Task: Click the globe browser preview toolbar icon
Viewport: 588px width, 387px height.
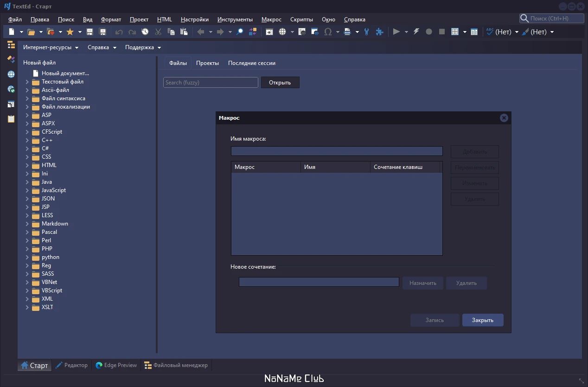Action: (x=282, y=32)
